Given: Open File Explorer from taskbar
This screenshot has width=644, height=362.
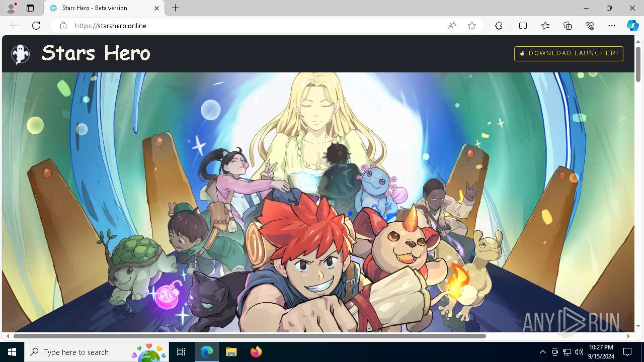Looking at the screenshot, I should [231, 352].
